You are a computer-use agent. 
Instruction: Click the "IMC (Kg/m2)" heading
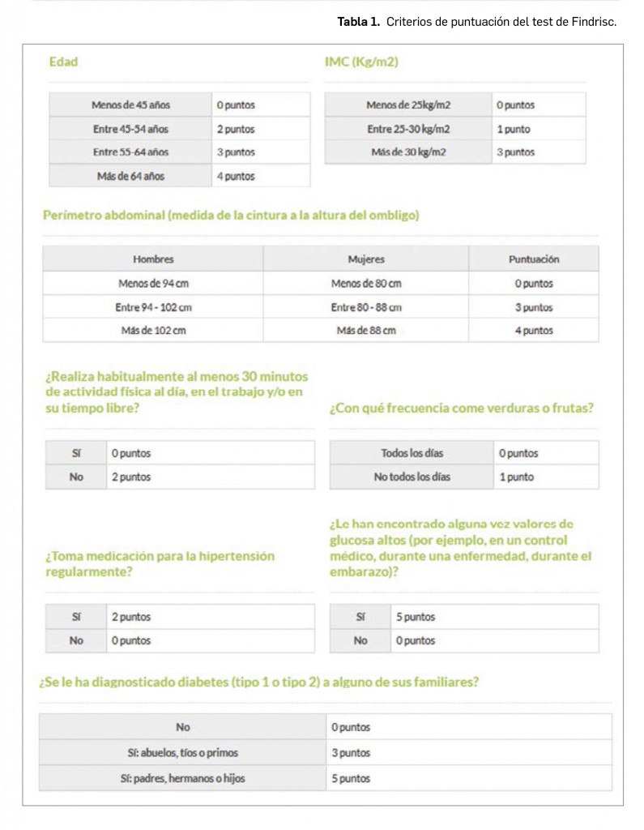point(361,62)
